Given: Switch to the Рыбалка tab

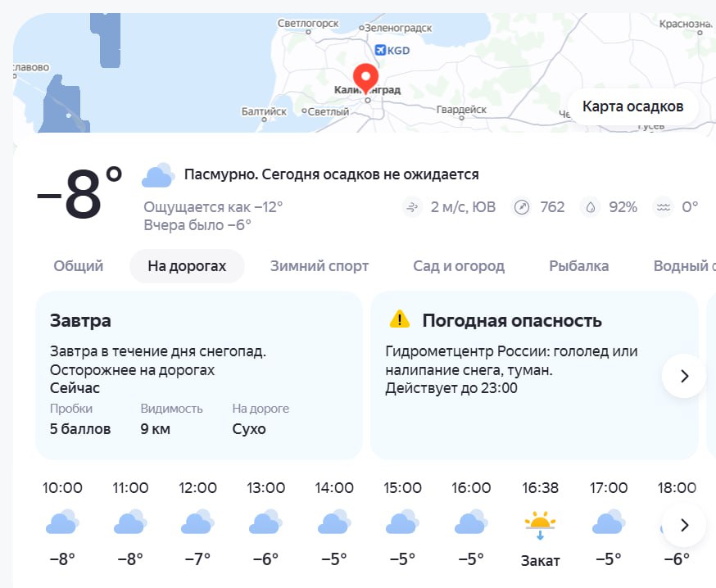Looking at the screenshot, I should pos(579,265).
